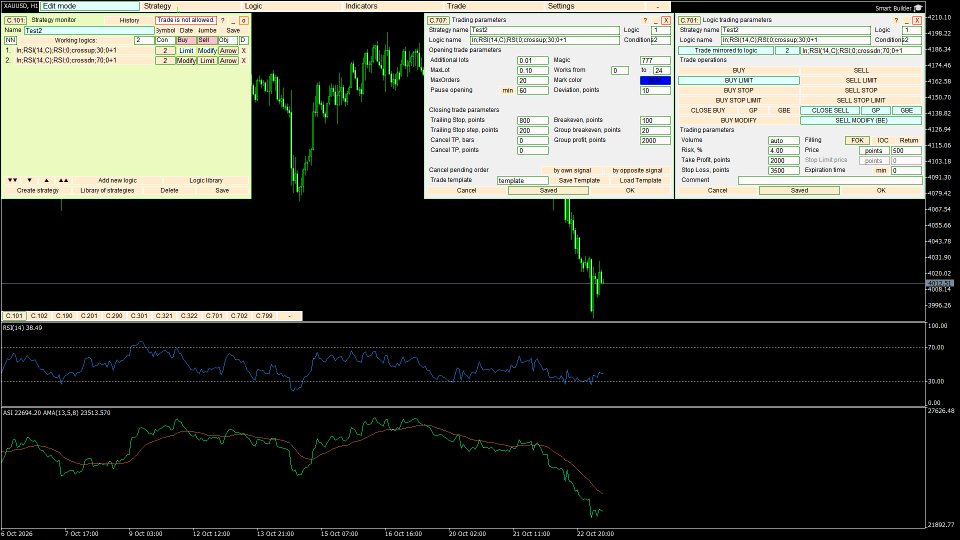Move logic to bottom with double down arrows

tap(12, 181)
